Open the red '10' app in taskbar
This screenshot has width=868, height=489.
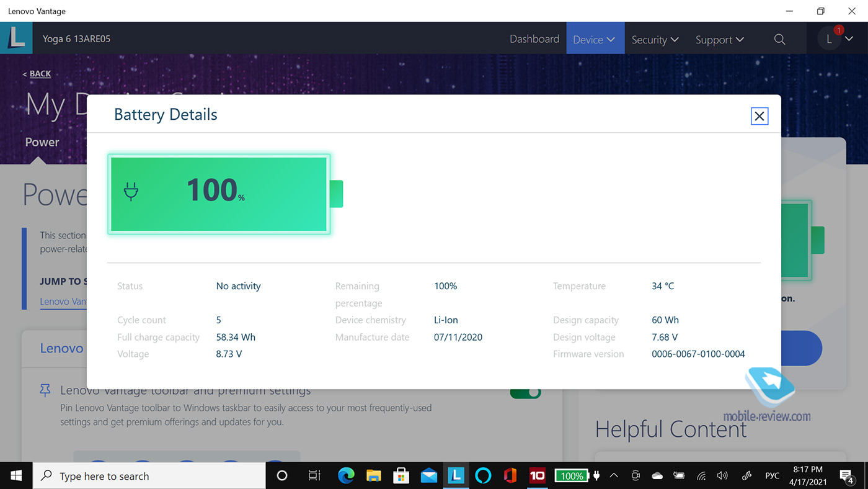click(538, 476)
